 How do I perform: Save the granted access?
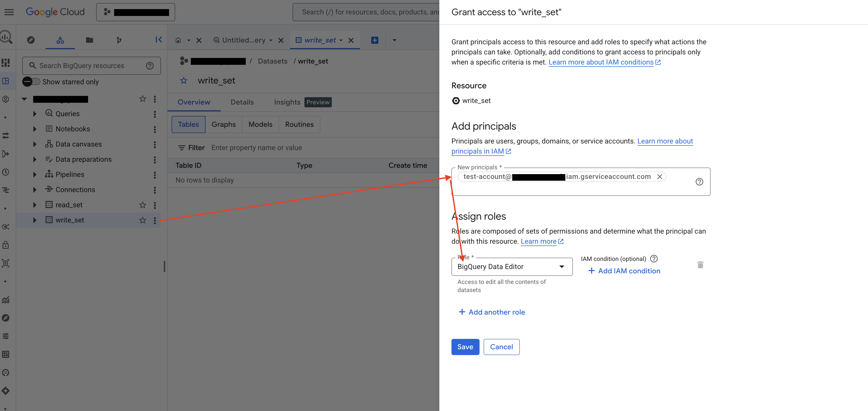[x=465, y=347]
